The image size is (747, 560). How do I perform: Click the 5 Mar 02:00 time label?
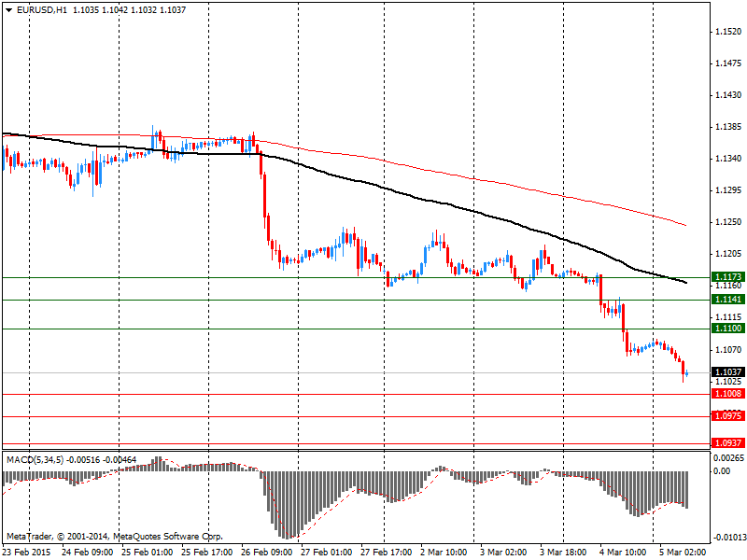click(x=684, y=552)
